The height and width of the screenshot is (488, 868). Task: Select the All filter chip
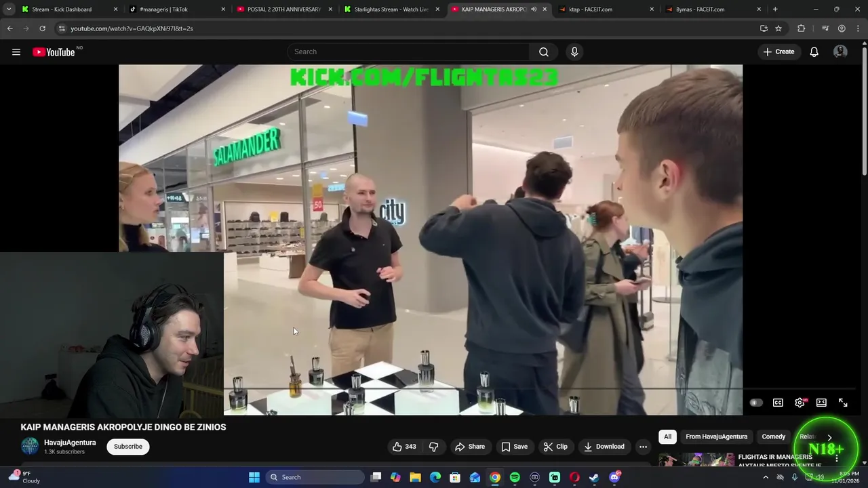pos(667,436)
